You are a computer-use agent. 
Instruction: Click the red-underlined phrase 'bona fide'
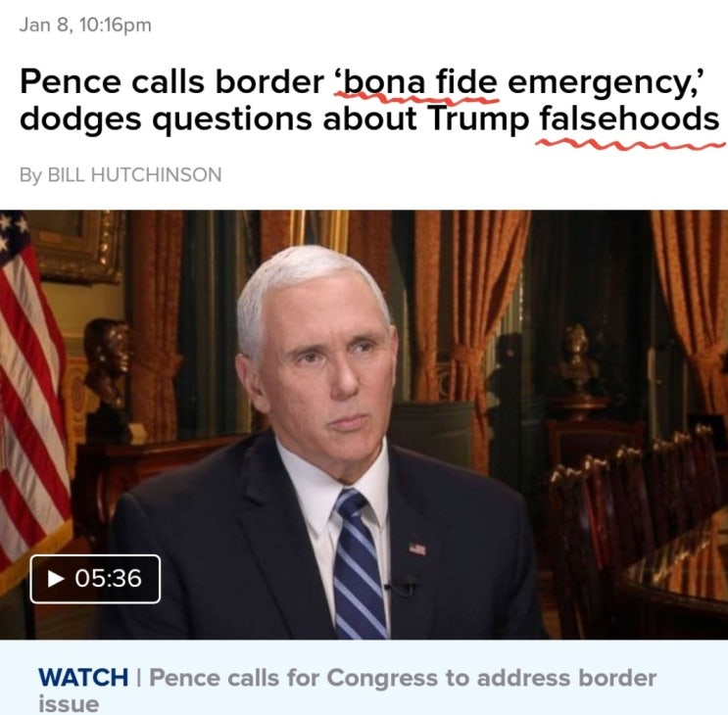tap(416, 82)
